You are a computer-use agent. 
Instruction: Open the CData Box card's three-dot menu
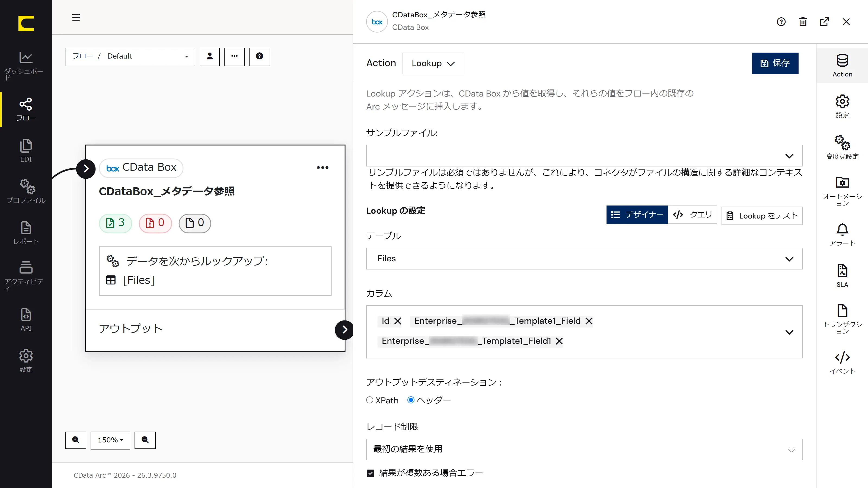[x=323, y=167]
